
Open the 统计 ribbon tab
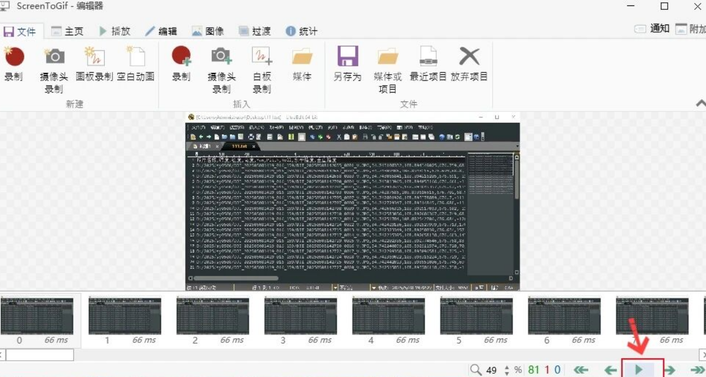302,31
